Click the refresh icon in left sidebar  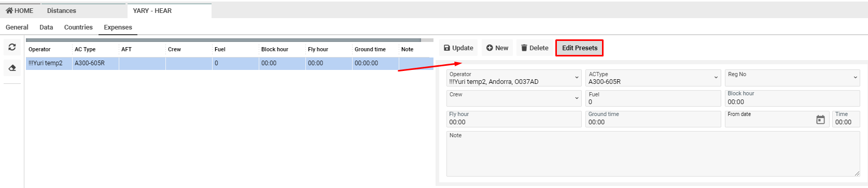(x=12, y=47)
